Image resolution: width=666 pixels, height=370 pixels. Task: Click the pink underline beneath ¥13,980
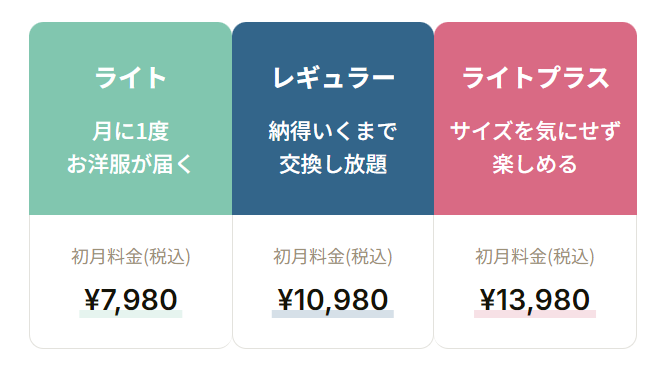point(535,314)
